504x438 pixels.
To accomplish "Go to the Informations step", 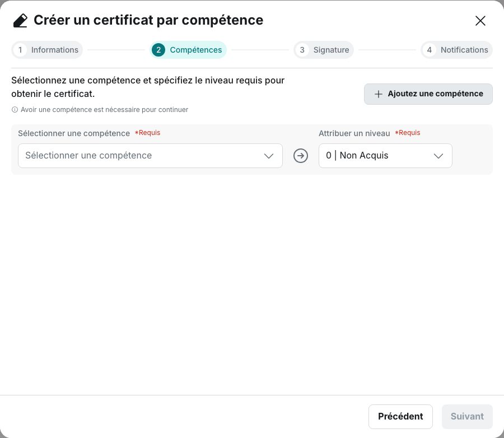I will (47, 50).
